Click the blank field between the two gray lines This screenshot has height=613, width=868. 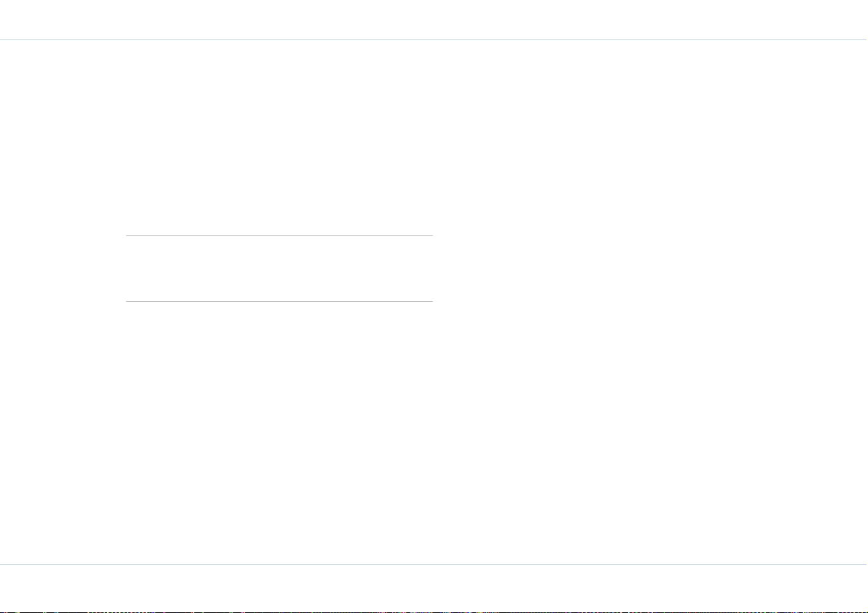(279, 268)
